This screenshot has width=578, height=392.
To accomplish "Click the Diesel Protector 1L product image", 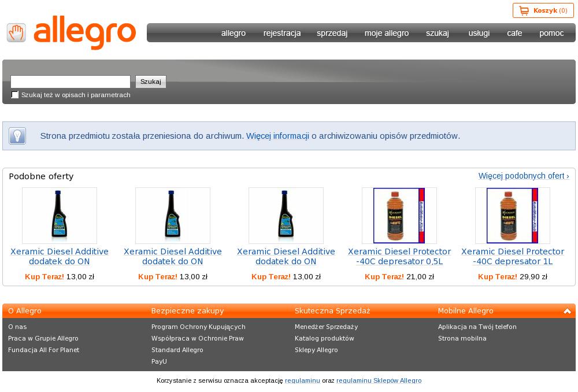I will 512,216.
